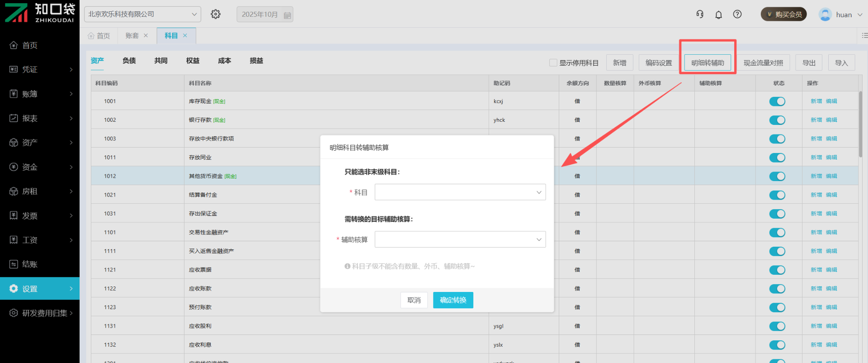Enable the 显示停用科目 checkbox

(553, 62)
